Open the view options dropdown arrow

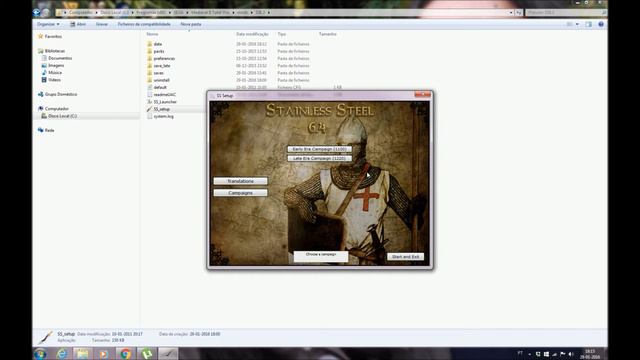(577, 24)
